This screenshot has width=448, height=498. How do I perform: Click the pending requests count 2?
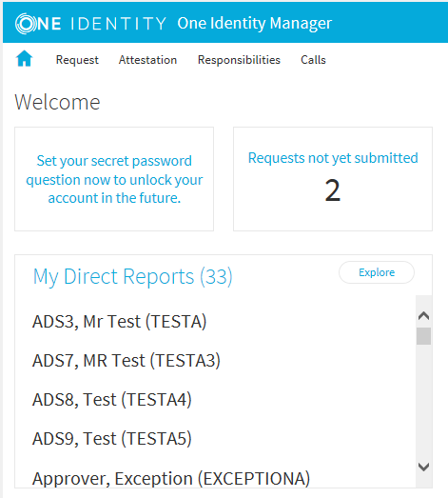333,190
